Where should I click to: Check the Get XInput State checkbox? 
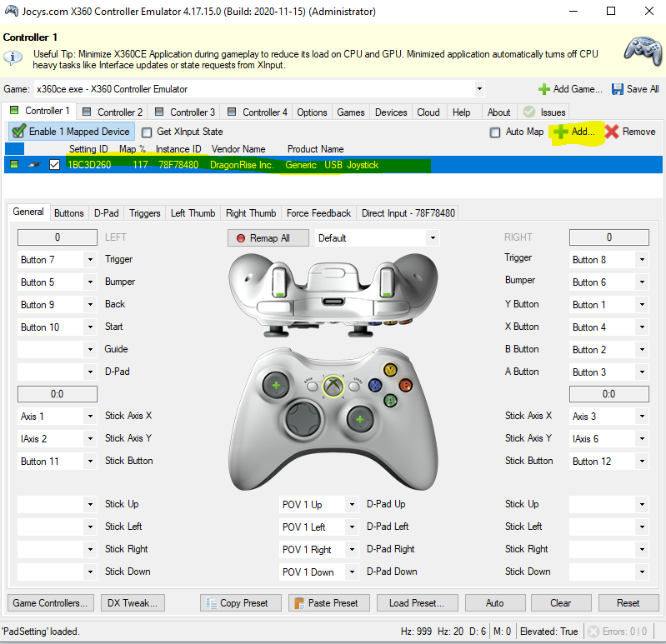[x=147, y=132]
